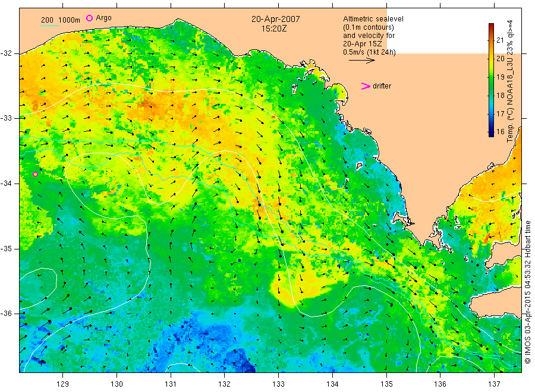535x392 pixels.
Task: Click the Argo legend circle symbol
Action: click(x=89, y=18)
